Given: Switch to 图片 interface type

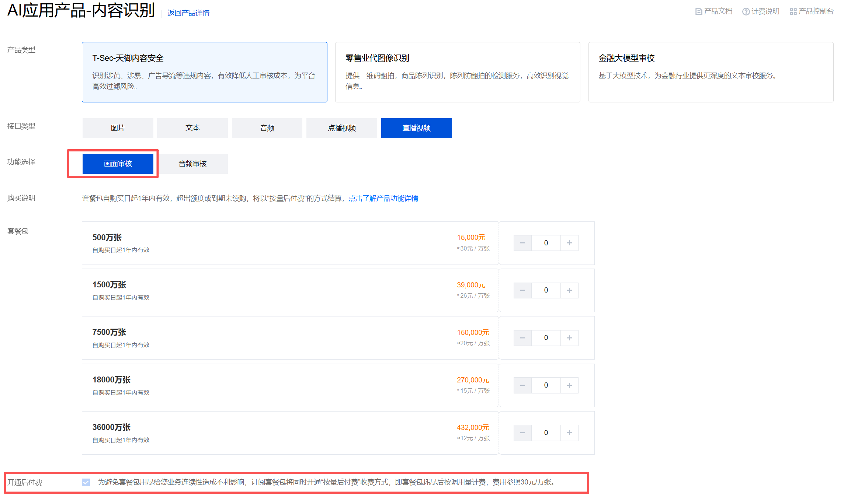Looking at the screenshot, I should pos(118,128).
